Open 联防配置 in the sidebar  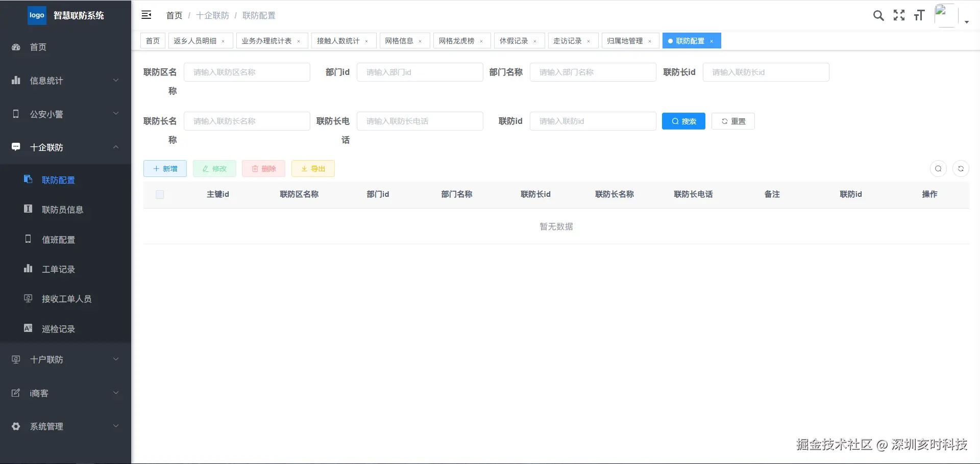coord(65,180)
